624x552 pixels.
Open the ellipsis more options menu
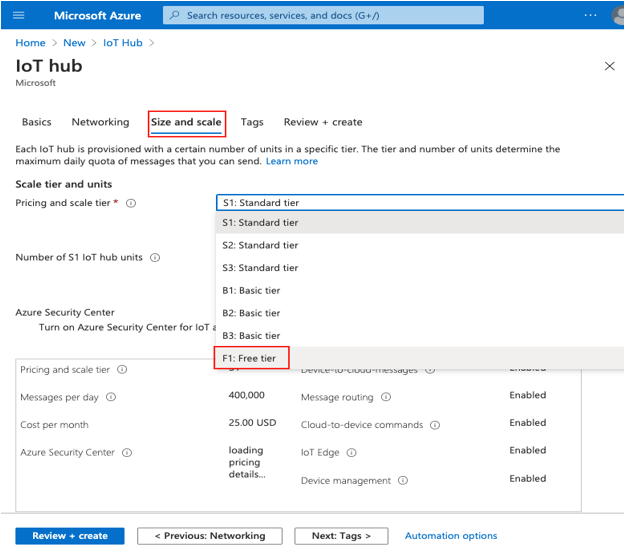click(x=590, y=15)
